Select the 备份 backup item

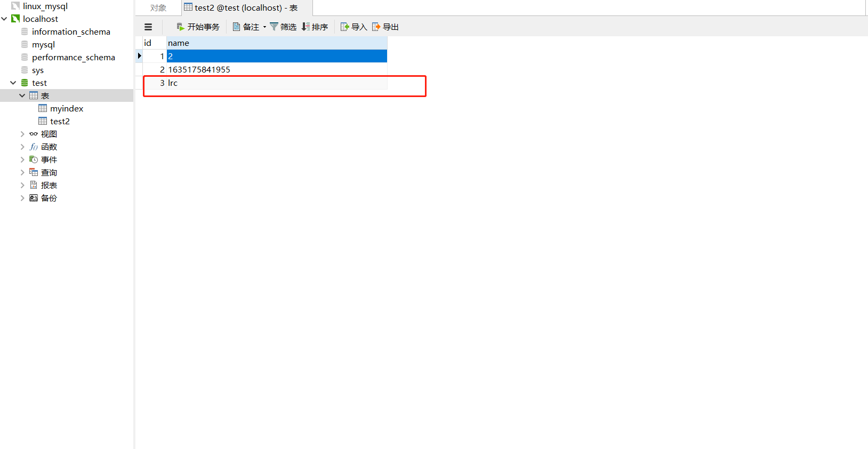[x=49, y=198]
